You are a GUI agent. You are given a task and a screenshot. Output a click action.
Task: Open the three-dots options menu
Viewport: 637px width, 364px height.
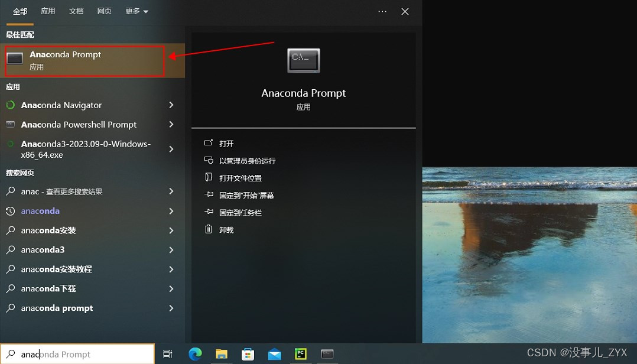point(382,11)
